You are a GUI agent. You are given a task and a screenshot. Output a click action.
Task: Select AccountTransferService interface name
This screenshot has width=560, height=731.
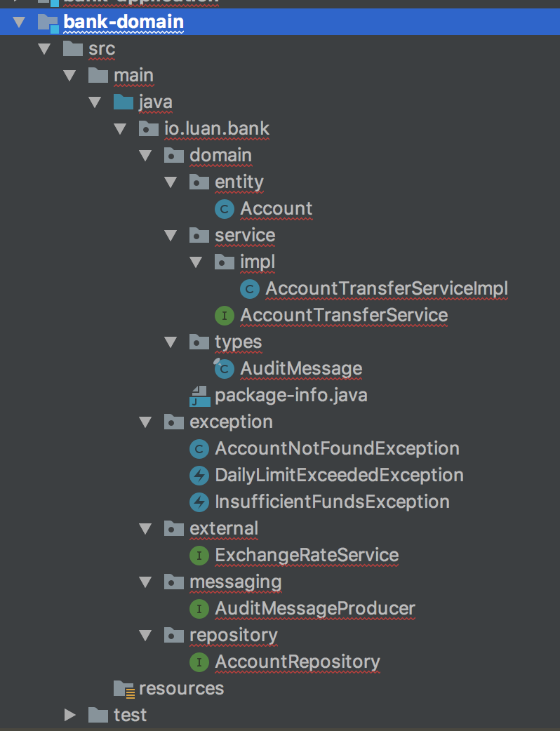coord(344,316)
